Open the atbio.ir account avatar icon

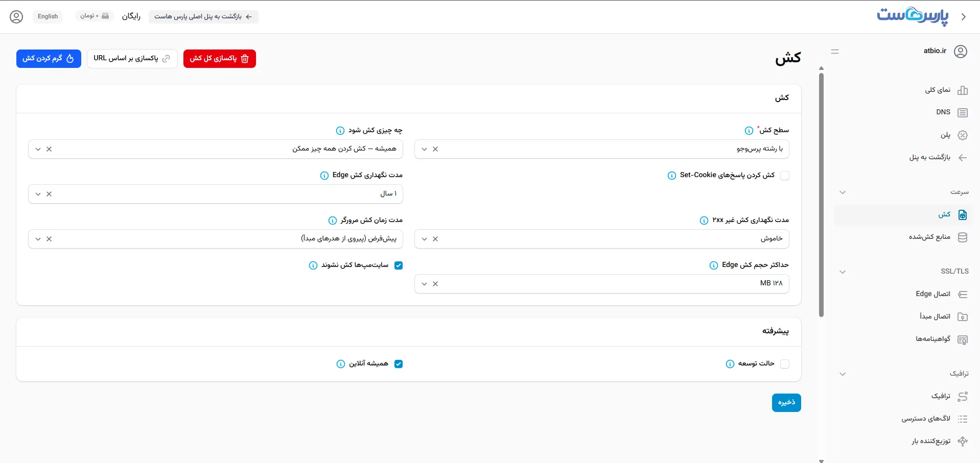pos(961,52)
